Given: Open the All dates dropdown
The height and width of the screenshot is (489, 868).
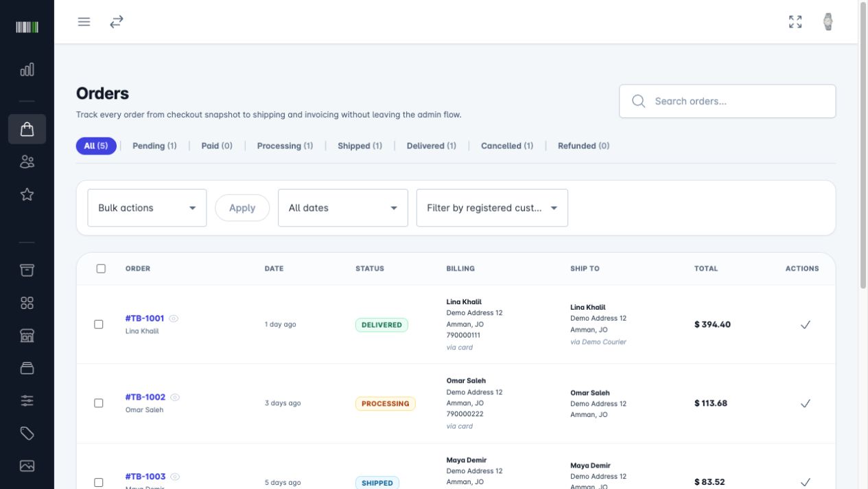Looking at the screenshot, I should pos(343,208).
